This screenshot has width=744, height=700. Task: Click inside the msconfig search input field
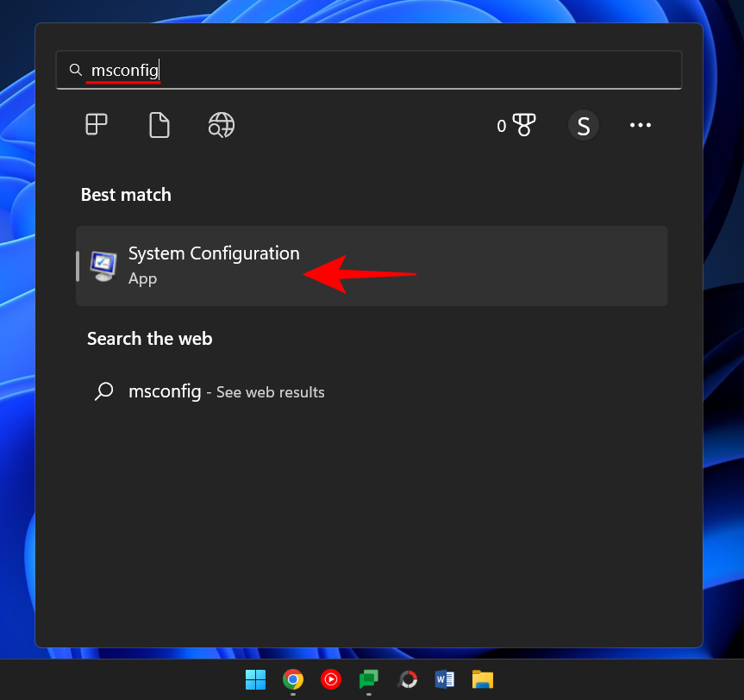coord(259,70)
